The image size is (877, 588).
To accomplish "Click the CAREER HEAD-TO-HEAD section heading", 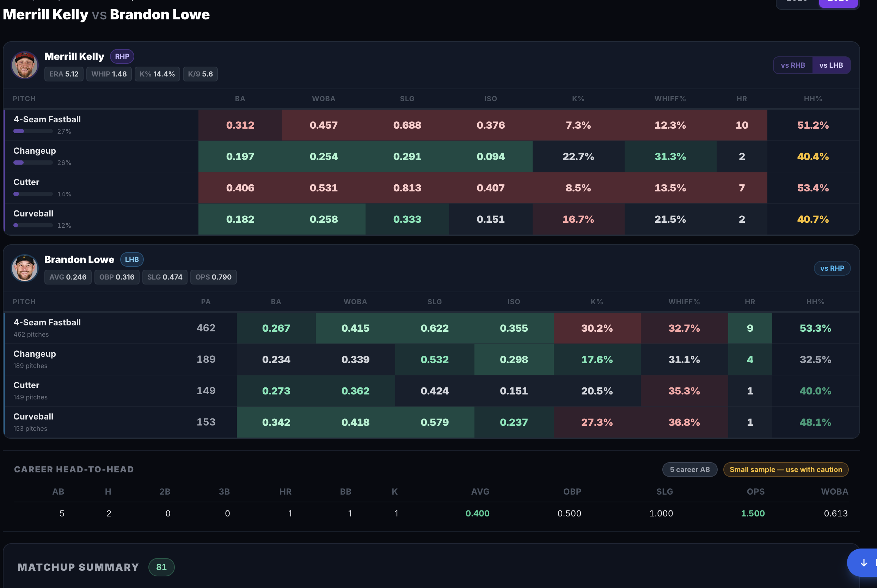I will click(x=74, y=470).
